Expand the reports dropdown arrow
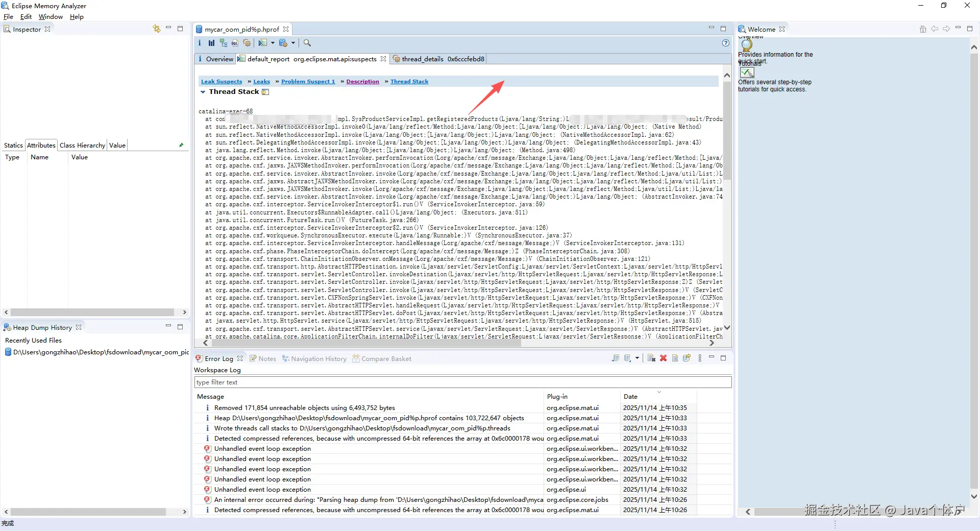 click(273, 43)
